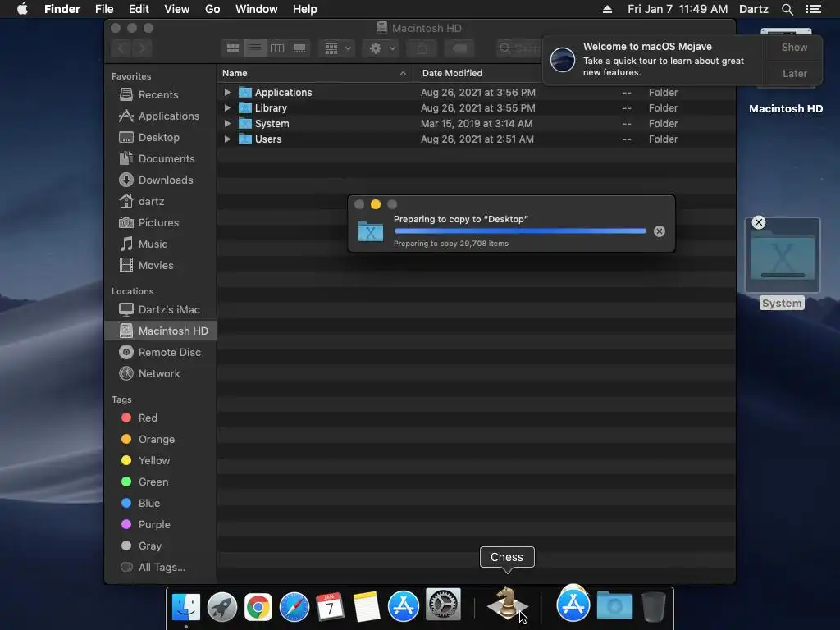
Task: Open Spotlight search in menu bar
Action: click(787, 9)
